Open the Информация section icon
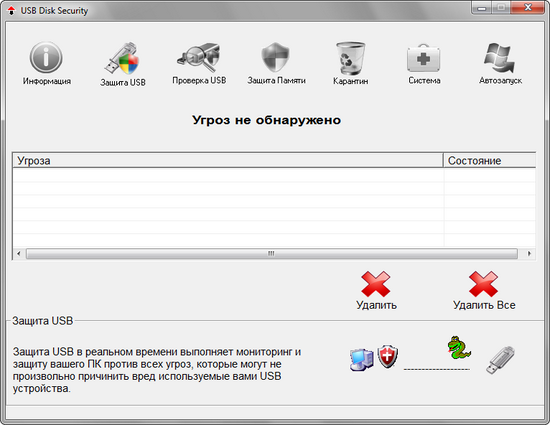550x425 pixels. pyautogui.click(x=46, y=58)
